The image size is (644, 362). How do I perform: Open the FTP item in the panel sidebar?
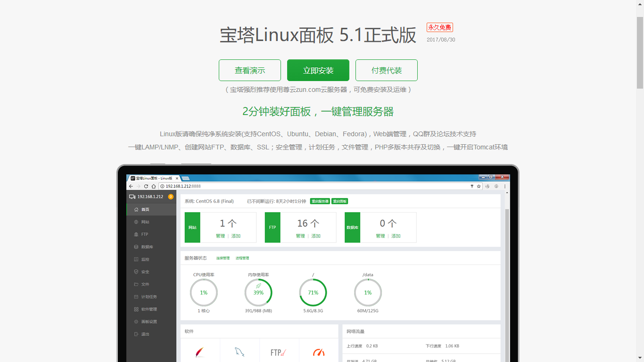(151, 234)
